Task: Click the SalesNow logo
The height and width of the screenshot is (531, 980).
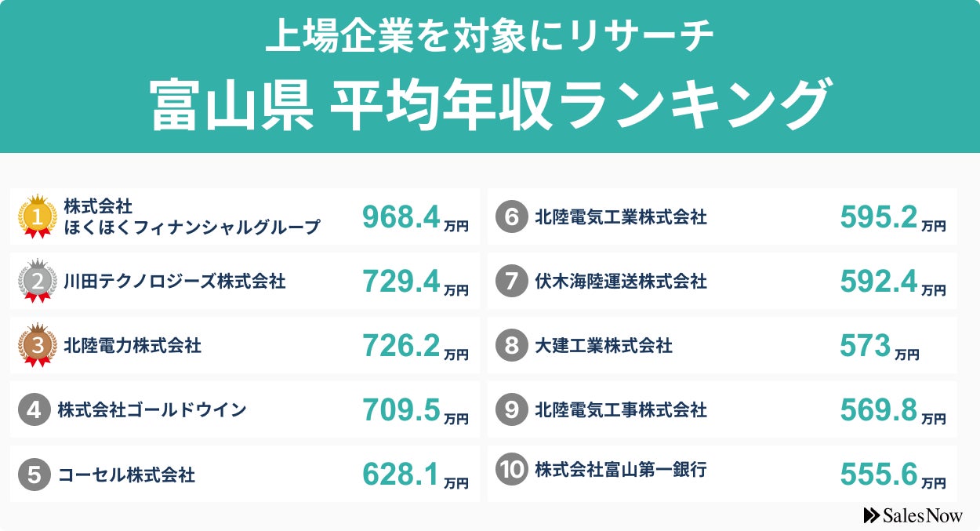Action: 913,515
